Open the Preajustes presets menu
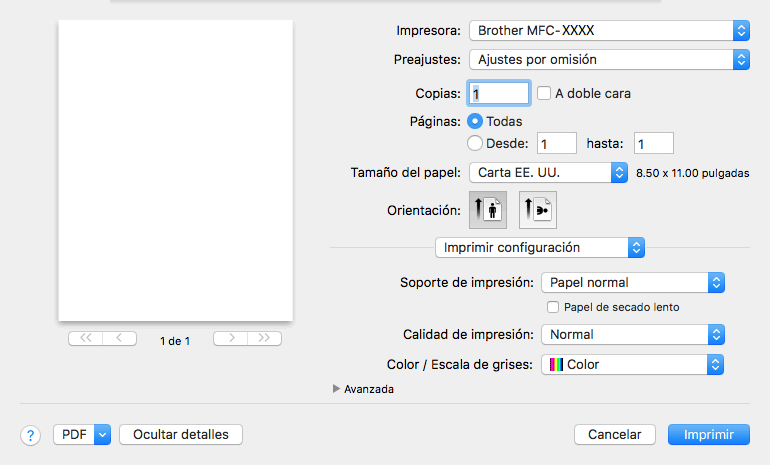This screenshot has width=770, height=465. point(609,59)
